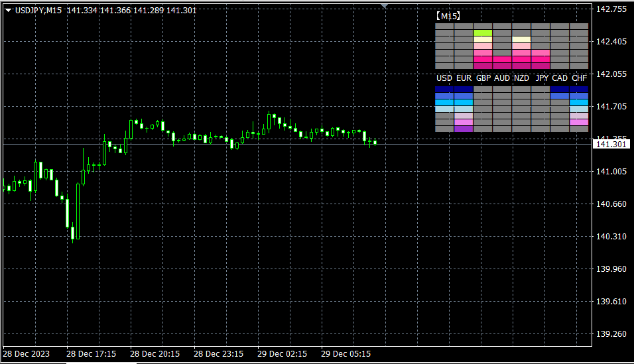This screenshot has height=364, width=634.
Task: Click the GBP currency label
Action: click(x=483, y=78)
